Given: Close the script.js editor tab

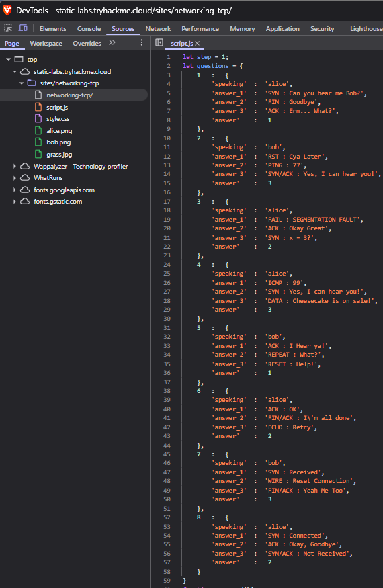Looking at the screenshot, I should pyautogui.click(x=198, y=44).
